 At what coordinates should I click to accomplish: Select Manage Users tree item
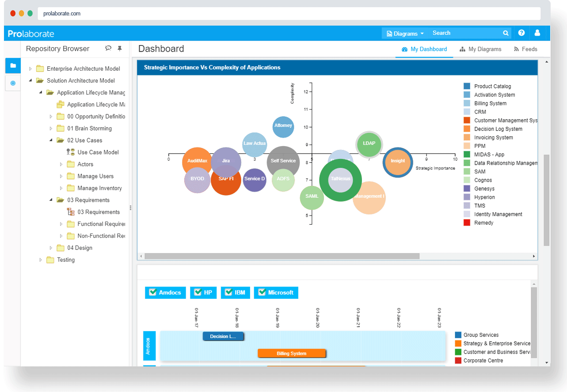click(95, 176)
